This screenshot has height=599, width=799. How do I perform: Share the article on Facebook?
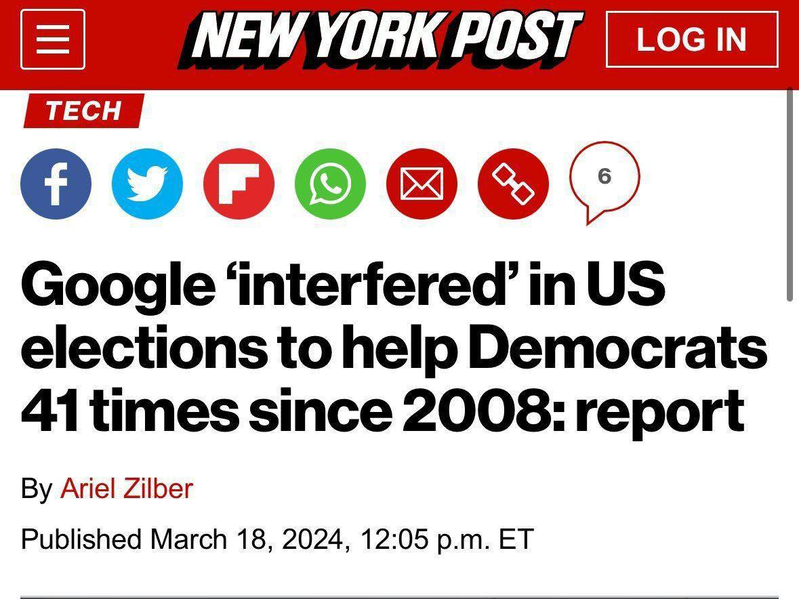click(x=56, y=184)
